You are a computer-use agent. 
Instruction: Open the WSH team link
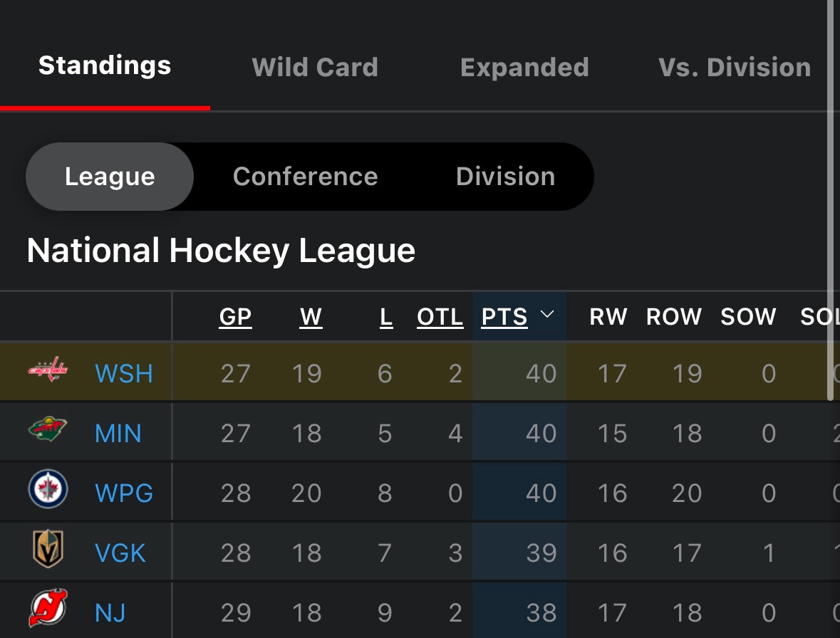(124, 374)
